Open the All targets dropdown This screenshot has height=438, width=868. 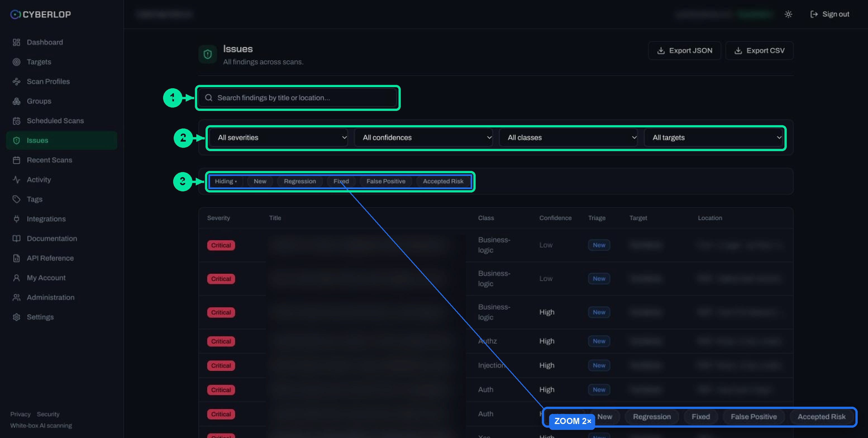point(713,137)
